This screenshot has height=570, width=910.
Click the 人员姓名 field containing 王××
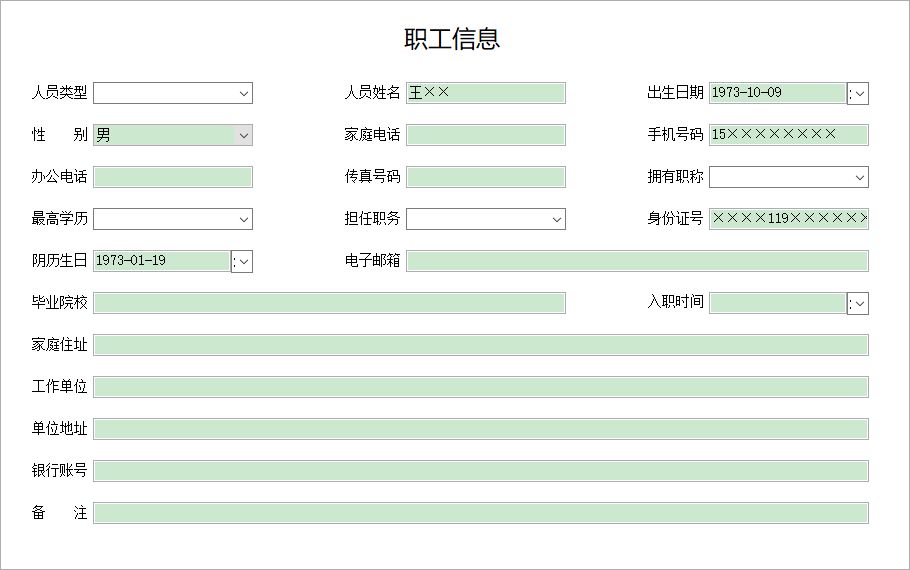[486, 93]
